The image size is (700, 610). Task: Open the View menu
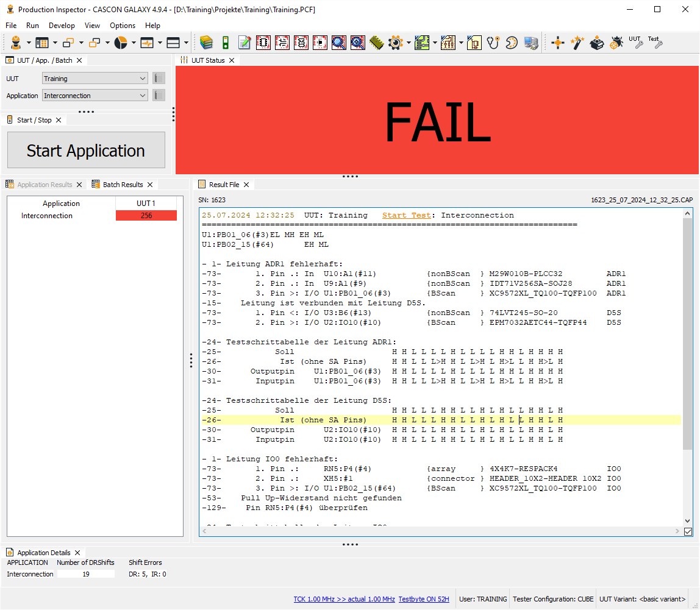[x=92, y=26]
